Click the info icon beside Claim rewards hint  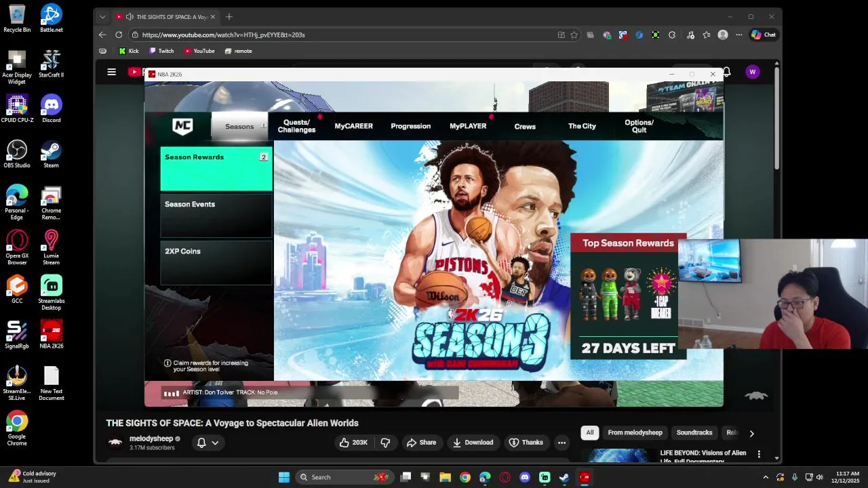[x=167, y=363]
